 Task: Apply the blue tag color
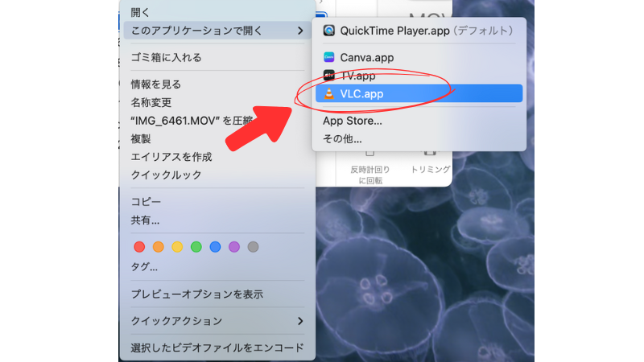click(x=215, y=247)
